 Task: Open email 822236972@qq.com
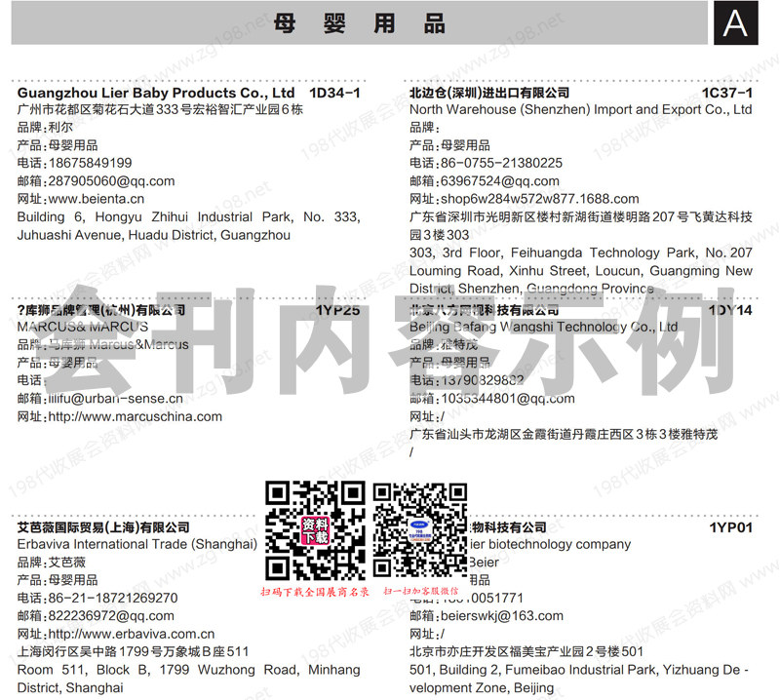click(111, 616)
